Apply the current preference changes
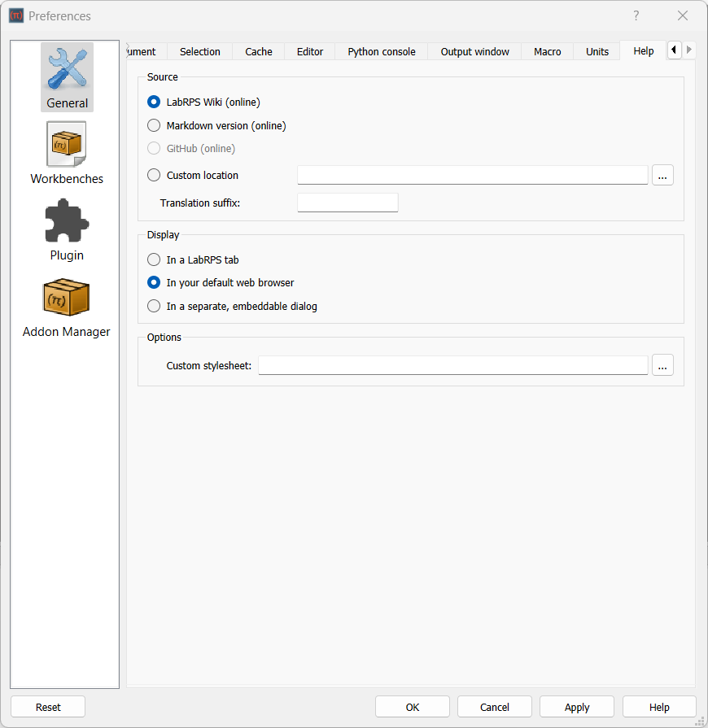The image size is (708, 728). [x=576, y=706]
